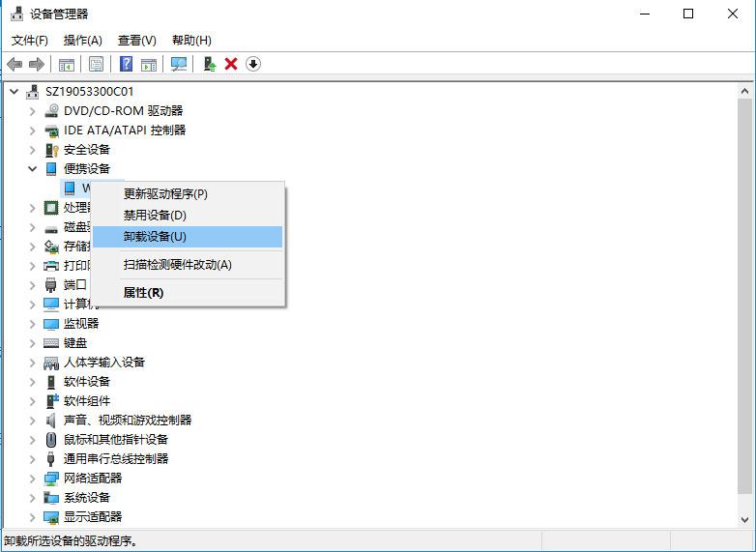
Task: Click the 端口 port icon
Action: point(50,285)
